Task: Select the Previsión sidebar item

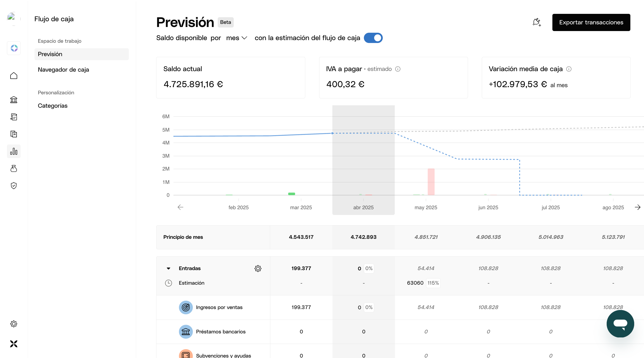Action: point(50,54)
